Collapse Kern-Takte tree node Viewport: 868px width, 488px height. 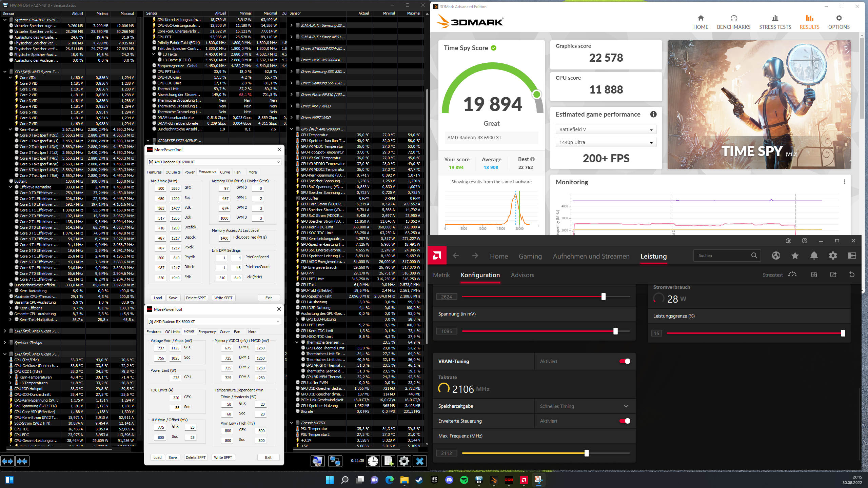coord(11,129)
